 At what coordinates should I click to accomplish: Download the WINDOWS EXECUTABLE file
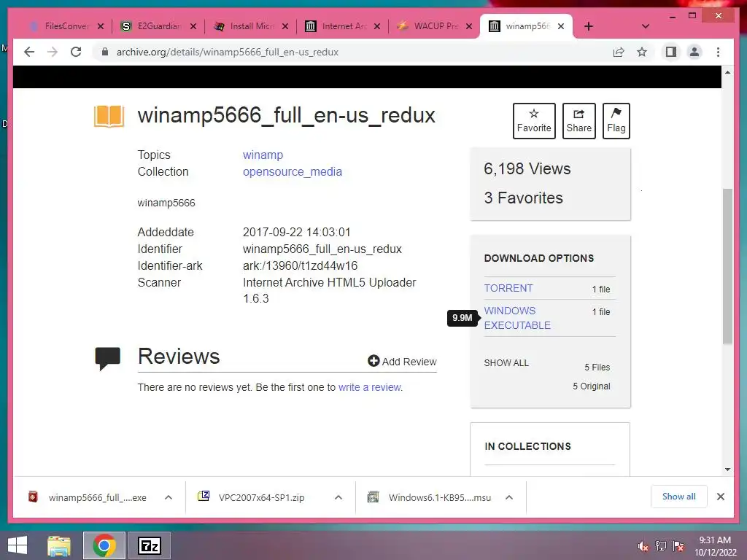(517, 318)
